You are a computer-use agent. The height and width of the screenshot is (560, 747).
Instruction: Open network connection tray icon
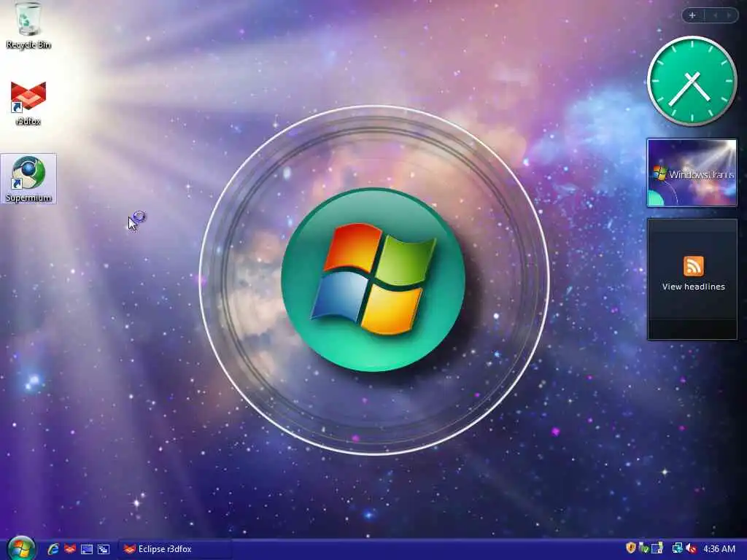tap(678, 548)
